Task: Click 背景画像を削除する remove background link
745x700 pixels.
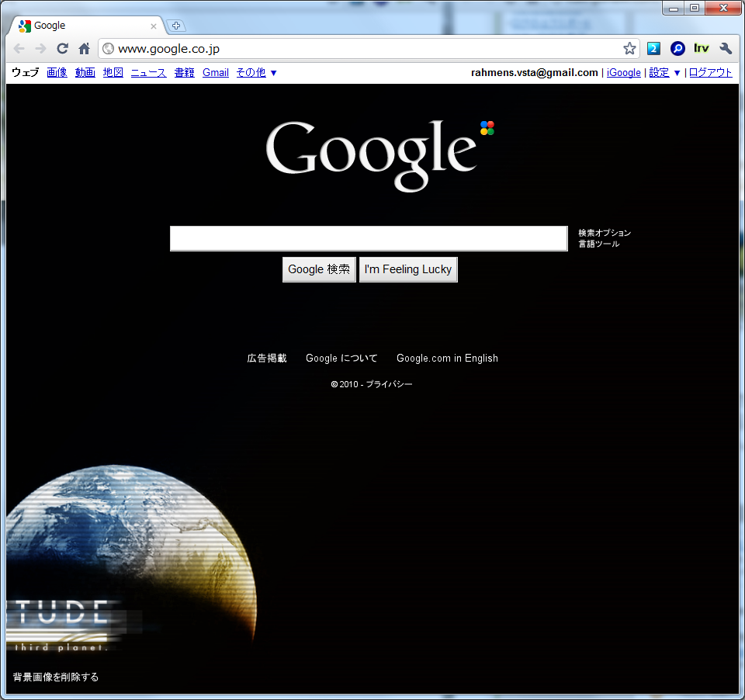Action: pyautogui.click(x=56, y=677)
